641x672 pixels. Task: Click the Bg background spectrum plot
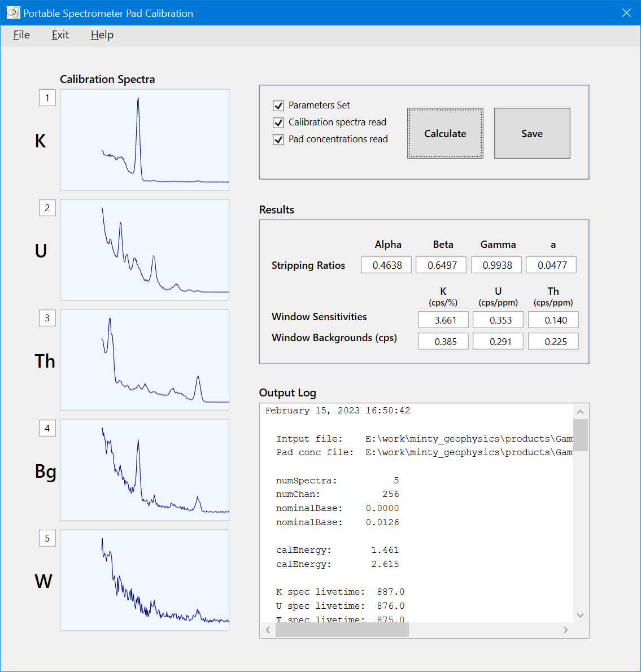coord(145,470)
